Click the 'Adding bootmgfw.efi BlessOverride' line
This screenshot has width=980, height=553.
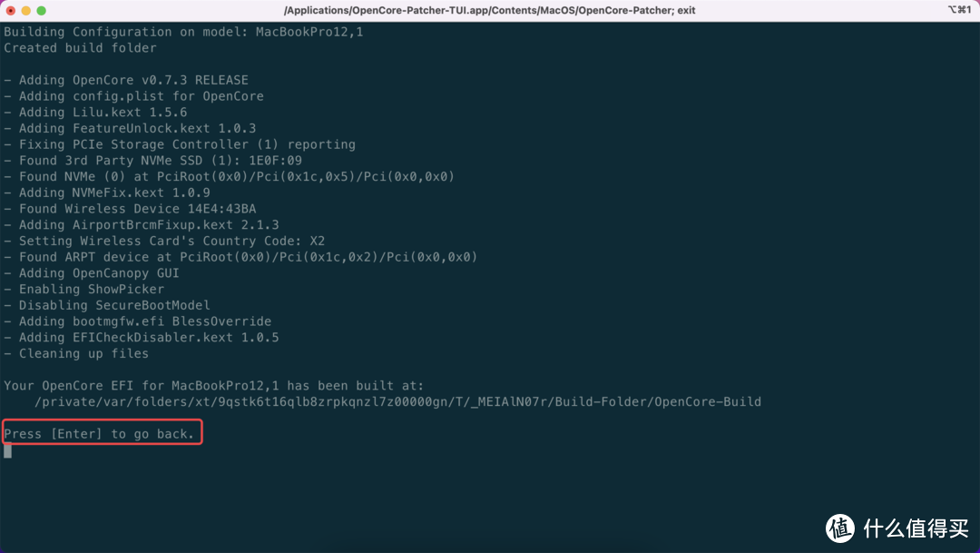[138, 321]
